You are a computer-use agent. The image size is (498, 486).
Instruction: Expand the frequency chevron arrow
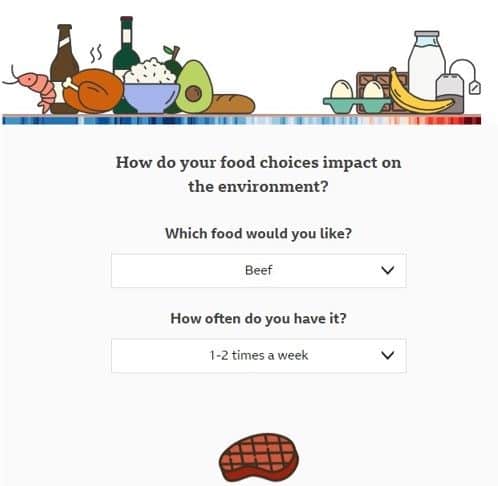click(387, 355)
